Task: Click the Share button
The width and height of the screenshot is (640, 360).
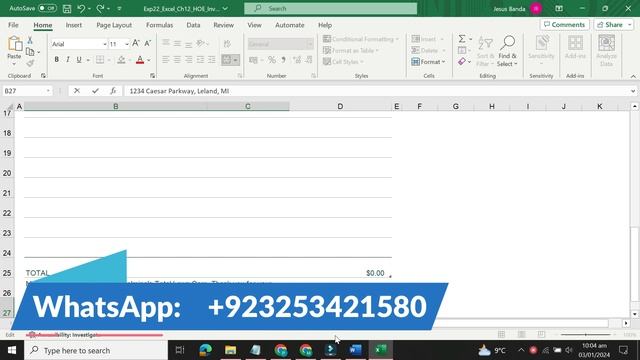Action: 613,25
